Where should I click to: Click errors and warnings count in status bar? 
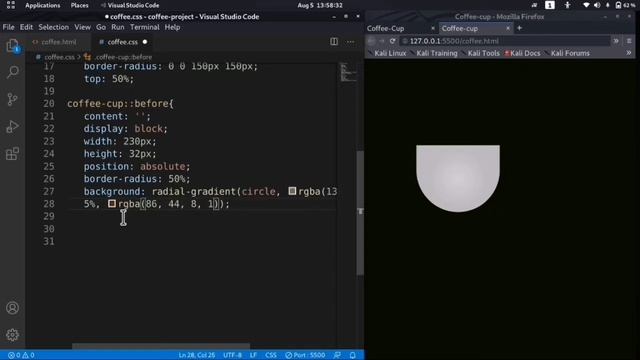pos(21,355)
